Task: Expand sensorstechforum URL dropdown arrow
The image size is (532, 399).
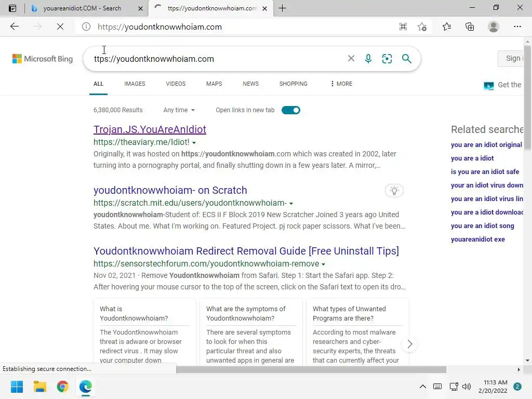Action: 323,264
